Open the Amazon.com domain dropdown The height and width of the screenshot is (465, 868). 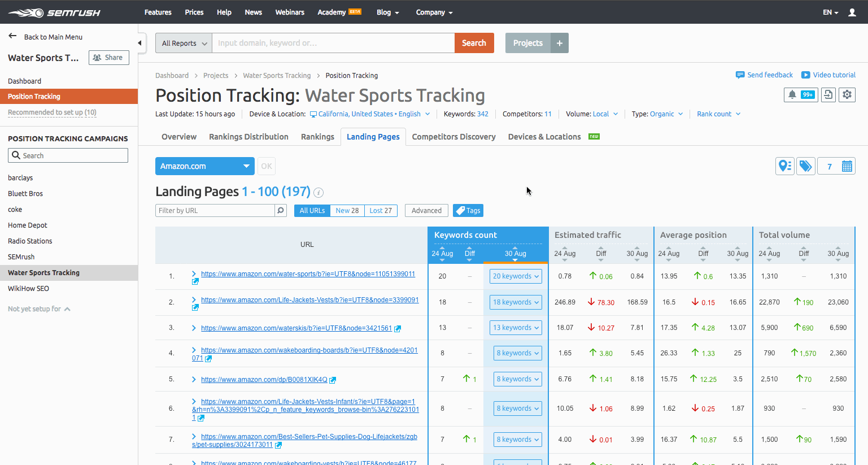pyautogui.click(x=205, y=166)
